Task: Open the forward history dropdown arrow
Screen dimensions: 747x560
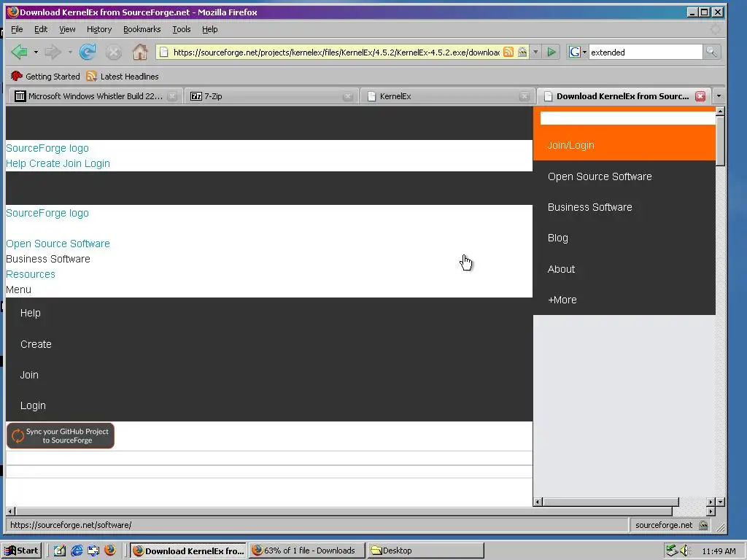Action: click(x=70, y=52)
